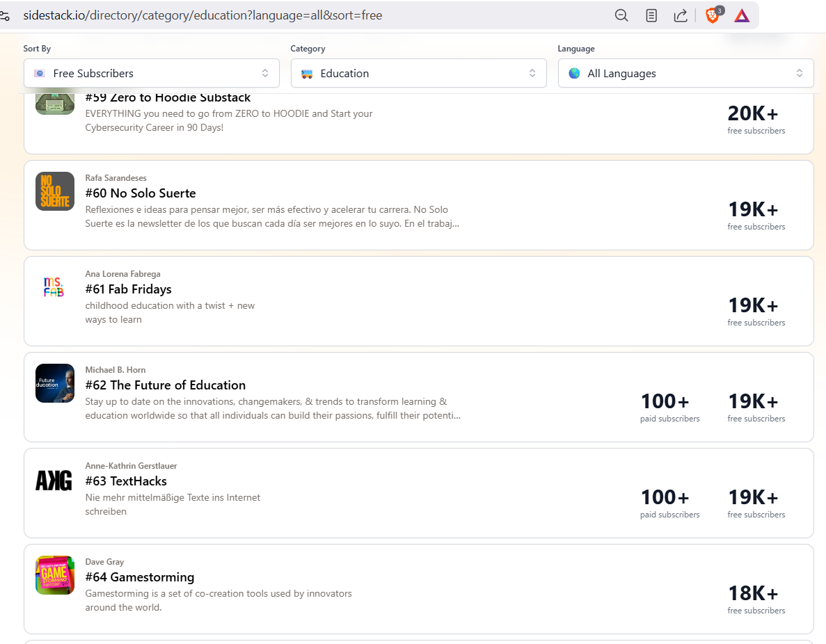Click the school bus Education icon
Image resolution: width=826 pixels, height=644 pixels.
click(x=307, y=74)
